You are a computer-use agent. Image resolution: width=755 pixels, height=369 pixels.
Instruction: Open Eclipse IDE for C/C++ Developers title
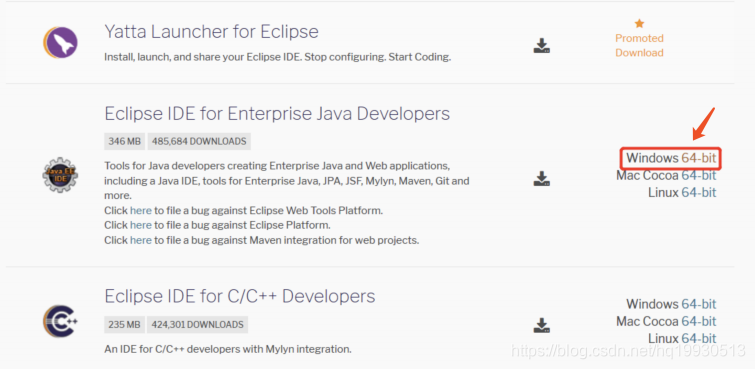[240, 295]
